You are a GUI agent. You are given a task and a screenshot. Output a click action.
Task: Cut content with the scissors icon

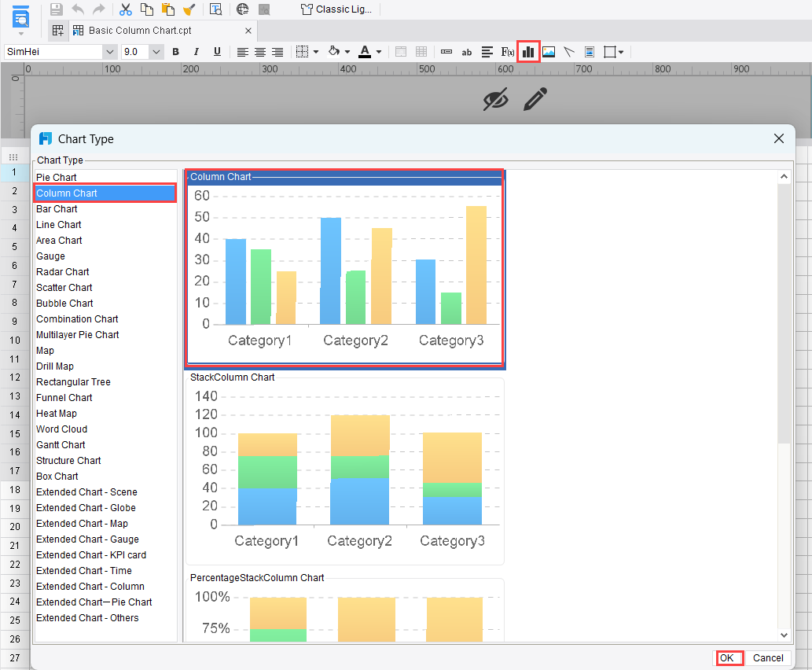coord(124,9)
